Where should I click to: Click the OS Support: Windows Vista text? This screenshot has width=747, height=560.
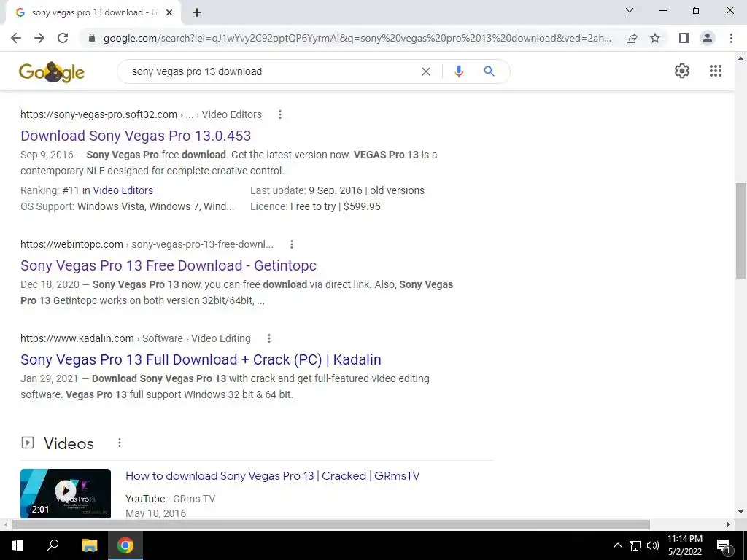[x=127, y=206]
